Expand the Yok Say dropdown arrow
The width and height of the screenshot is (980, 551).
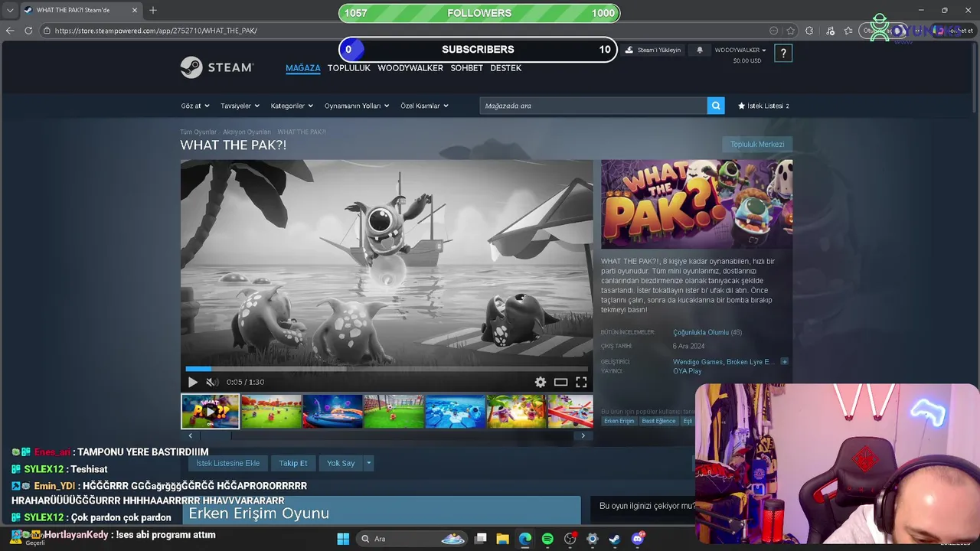click(x=368, y=463)
